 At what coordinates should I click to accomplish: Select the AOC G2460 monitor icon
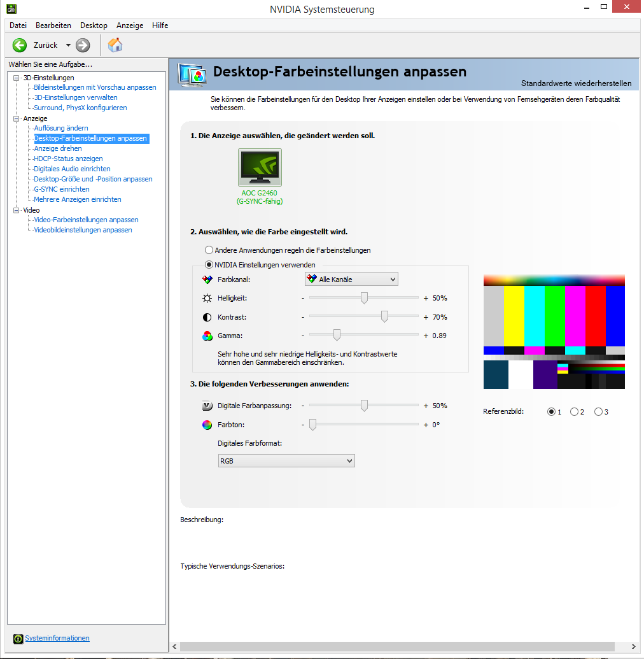(260, 167)
